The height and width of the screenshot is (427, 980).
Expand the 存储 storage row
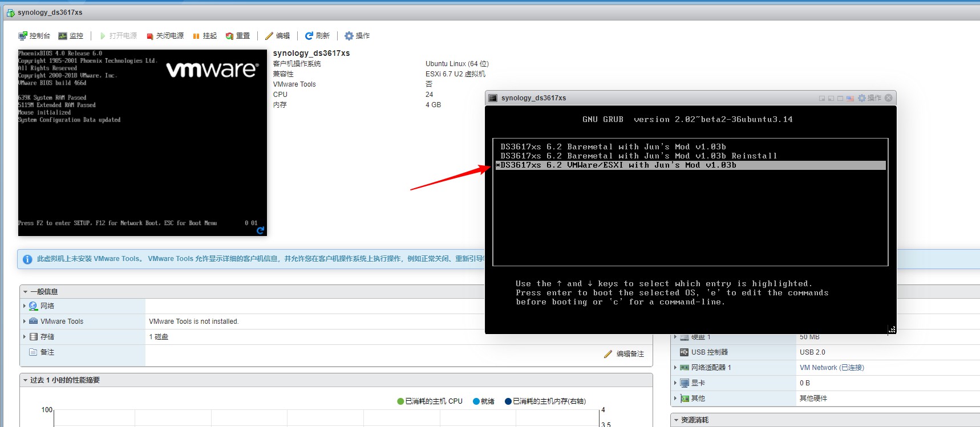(x=24, y=337)
